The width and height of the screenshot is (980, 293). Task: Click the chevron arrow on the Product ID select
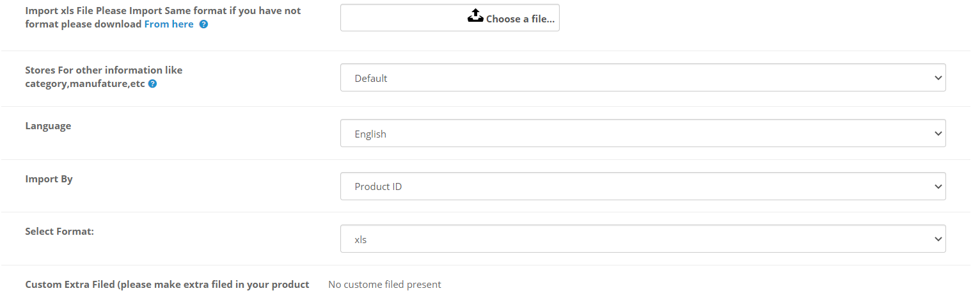[938, 187]
